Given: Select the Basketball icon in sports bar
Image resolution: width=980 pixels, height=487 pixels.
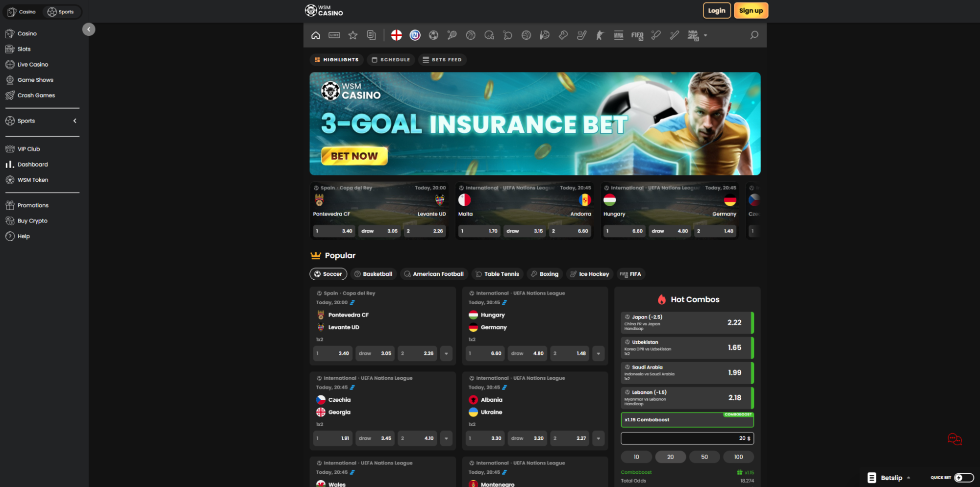Looking at the screenshot, I should [471, 35].
